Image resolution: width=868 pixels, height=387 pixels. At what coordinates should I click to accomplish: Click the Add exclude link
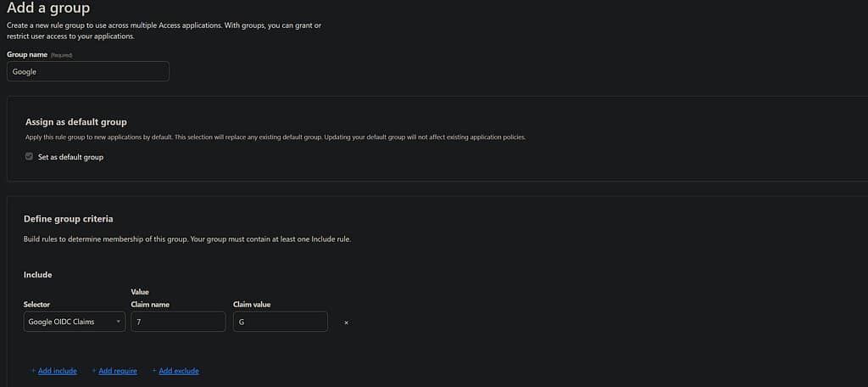tap(175, 371)
